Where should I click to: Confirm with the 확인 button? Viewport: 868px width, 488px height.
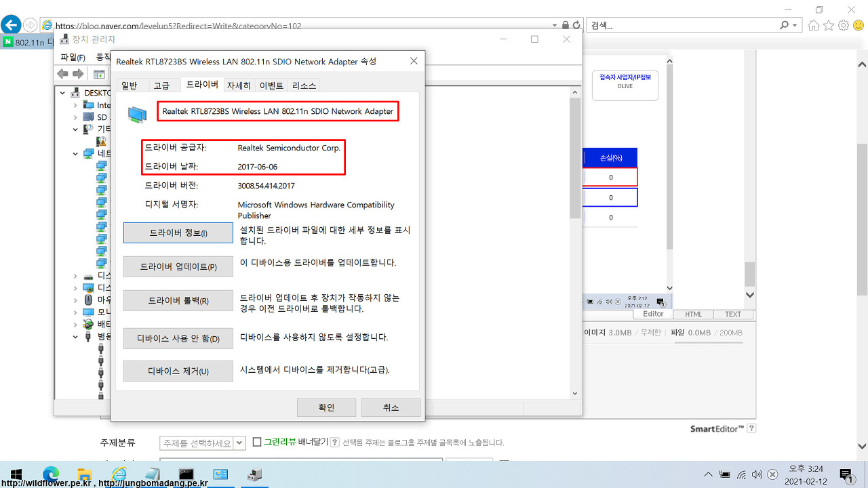pos(327,407)
